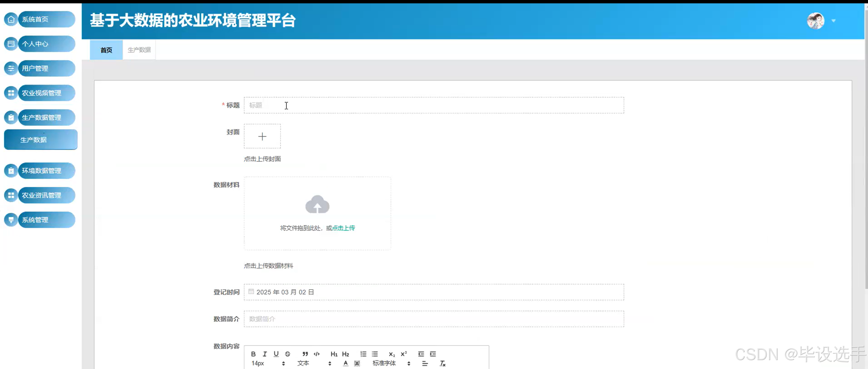Viewport: 868px width, 369px height.
Task: Create an ordered list in the editor
Action: [x=363, y=354]
